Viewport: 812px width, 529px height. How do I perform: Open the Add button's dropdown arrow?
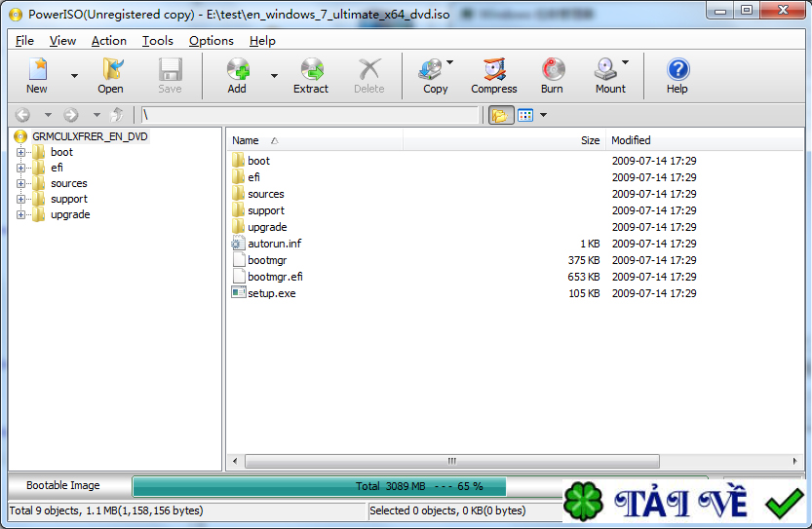(x=275, y=76)
